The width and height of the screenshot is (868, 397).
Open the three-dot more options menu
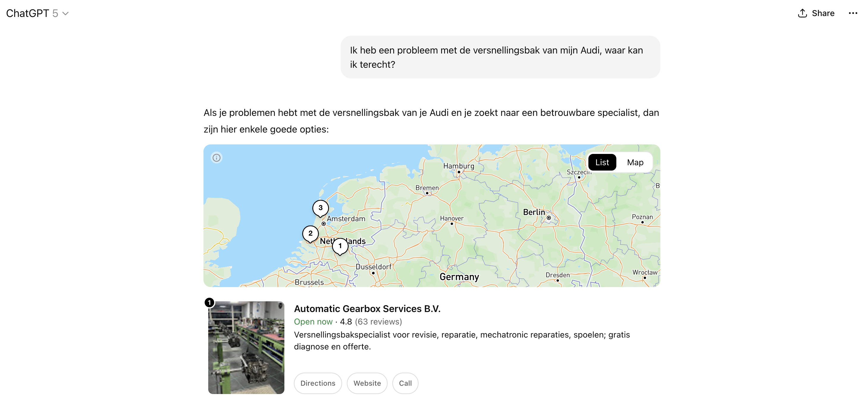853,13
